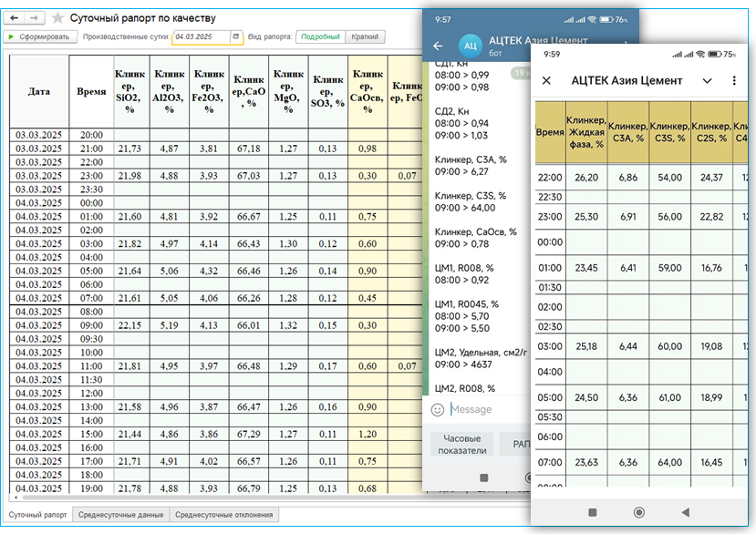Close the АЦТЕК Азия Цемент web view
756x534 pixels.
point(546,80)
